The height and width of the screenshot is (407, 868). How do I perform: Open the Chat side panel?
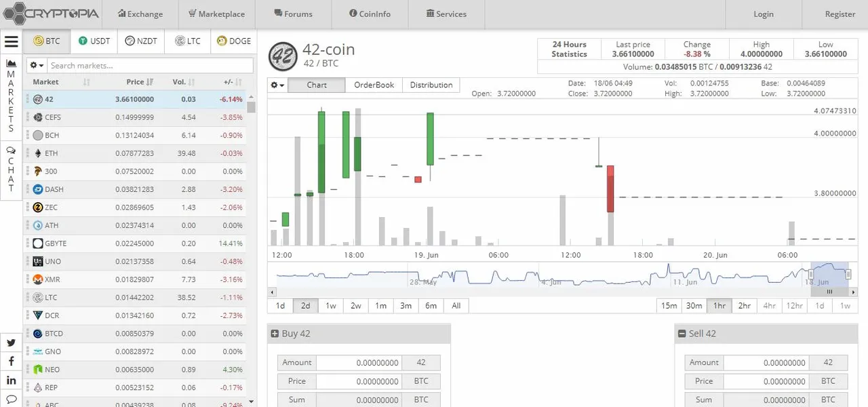coord(12,170)
